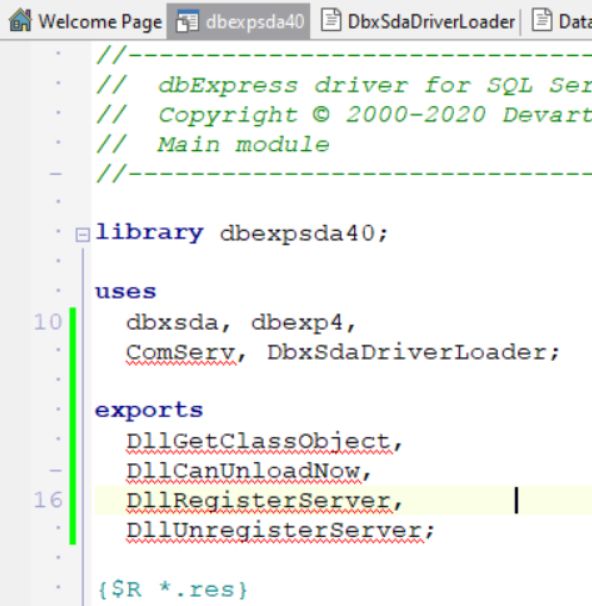Click 'dbexp4' in the uses clause

(x=297, y=322)
